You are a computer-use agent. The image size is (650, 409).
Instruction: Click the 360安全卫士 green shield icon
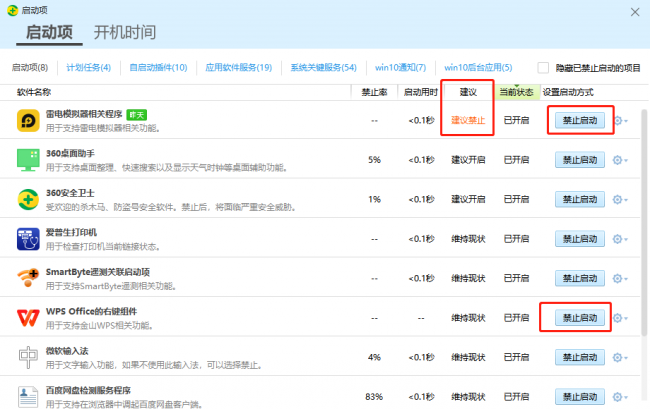pos(28,199)
